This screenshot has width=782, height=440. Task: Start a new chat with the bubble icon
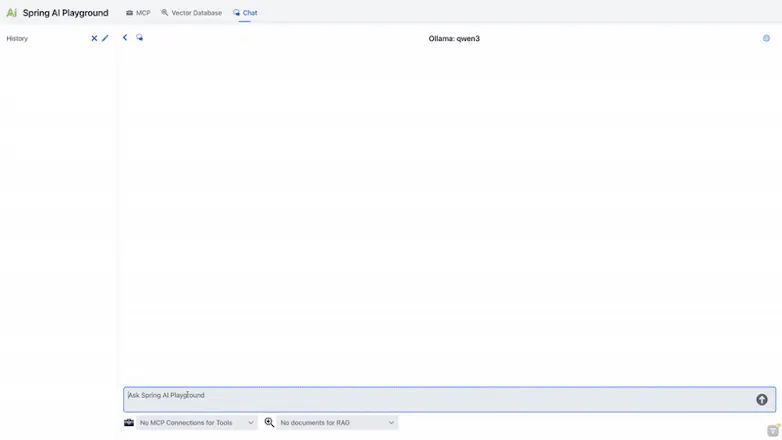(x=140, y=37)
